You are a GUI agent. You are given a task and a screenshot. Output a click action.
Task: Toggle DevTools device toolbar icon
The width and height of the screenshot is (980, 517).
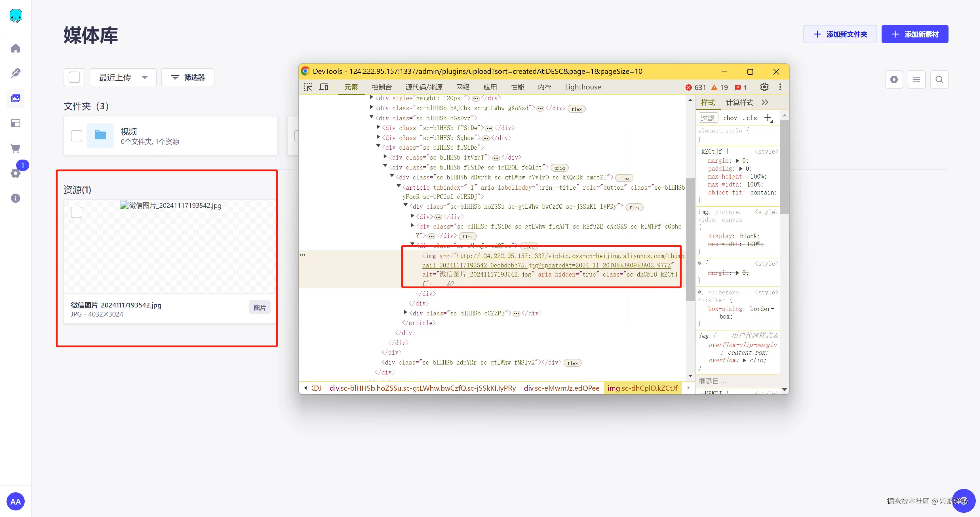click(x=324, y=87)
